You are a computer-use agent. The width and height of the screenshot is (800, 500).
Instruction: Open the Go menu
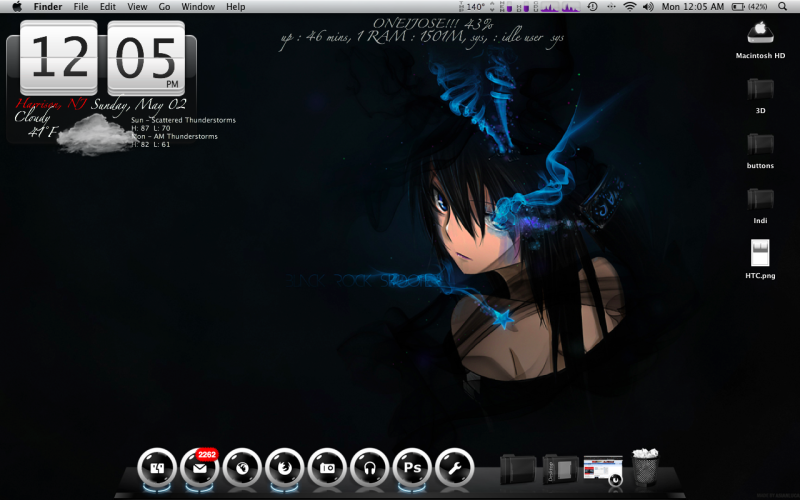164,7
